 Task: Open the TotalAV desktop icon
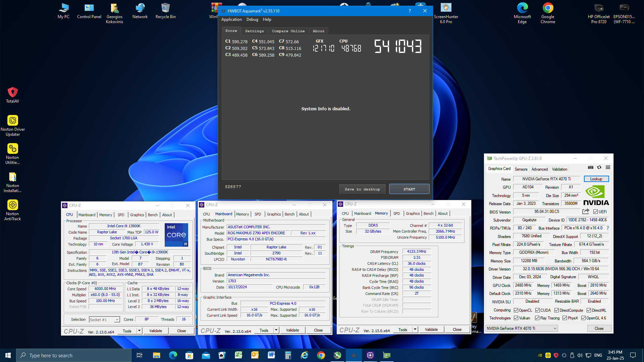pos(12,95)
